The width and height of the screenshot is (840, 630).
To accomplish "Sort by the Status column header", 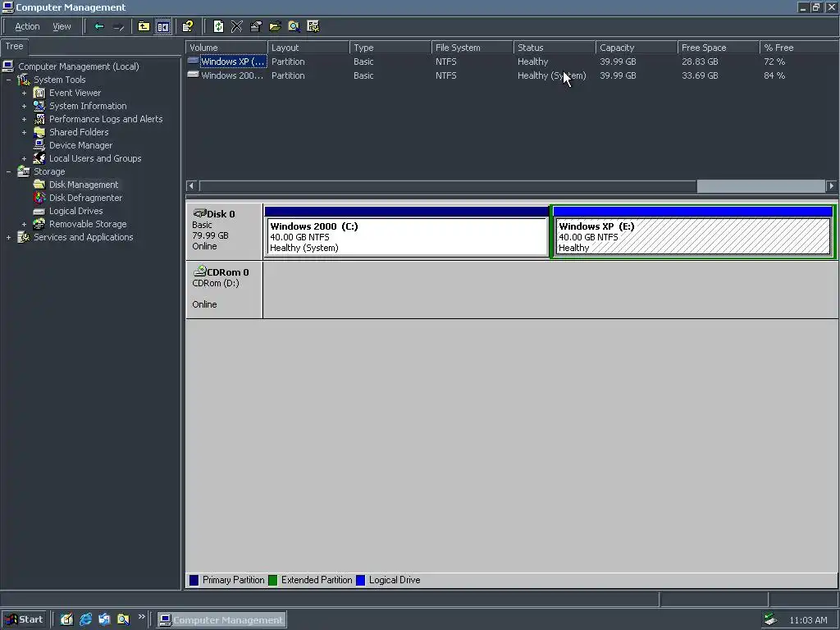I will point(554,47).
